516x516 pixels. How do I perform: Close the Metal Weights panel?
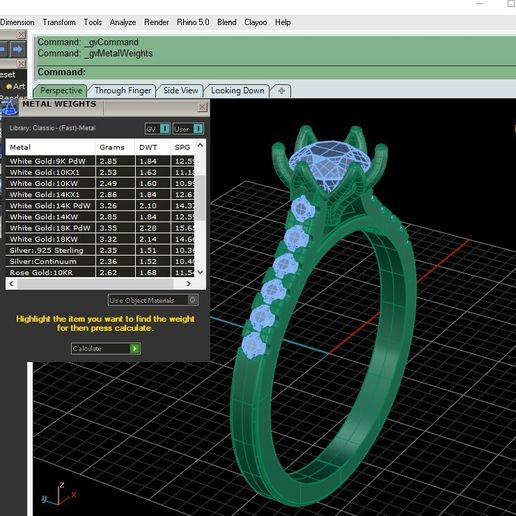coord(202,107)
